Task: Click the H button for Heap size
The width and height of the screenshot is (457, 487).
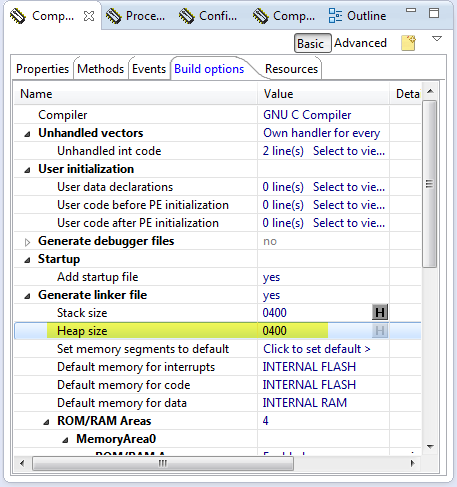Action: (380, 331)
